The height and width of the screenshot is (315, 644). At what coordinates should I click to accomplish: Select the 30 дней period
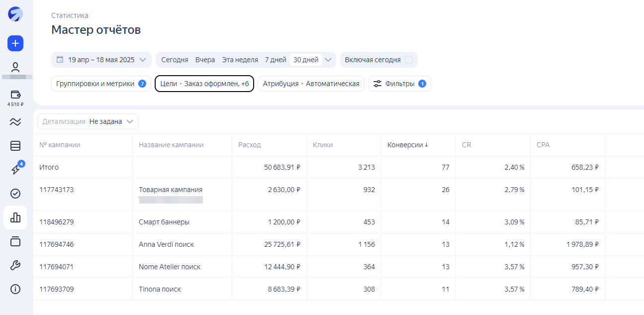306,60
